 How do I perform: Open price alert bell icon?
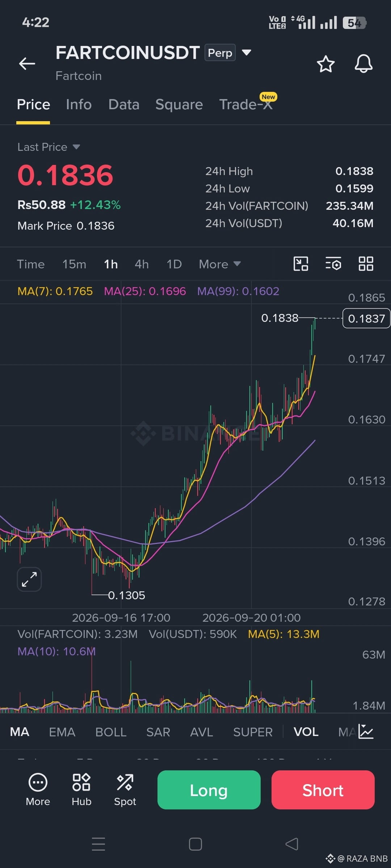pos(363,64)
